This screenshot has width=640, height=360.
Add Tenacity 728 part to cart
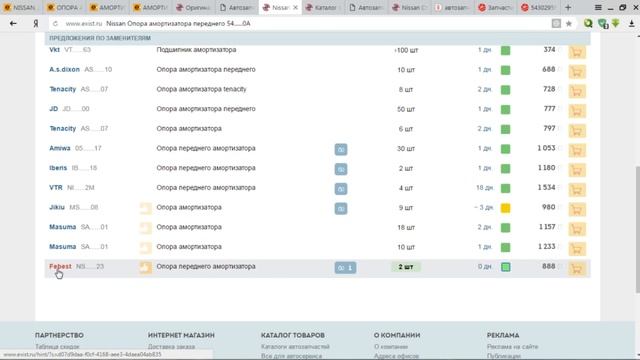coord(577,91)
